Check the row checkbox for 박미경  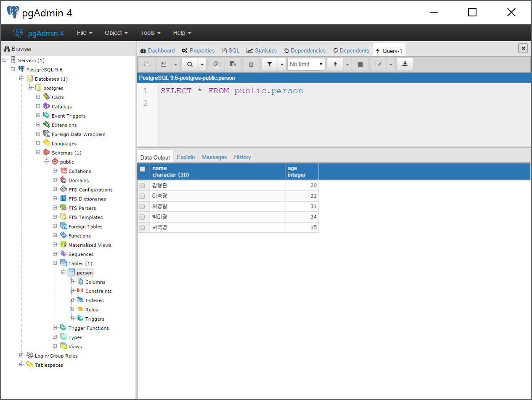click(142, 217)
